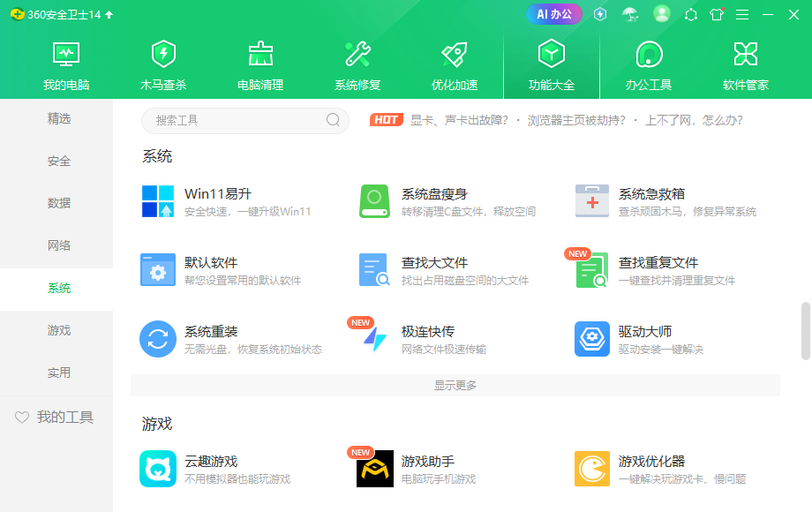Switch to the 木马查杀 tab
The image size is (812, 512).
(x=163, y=64)
